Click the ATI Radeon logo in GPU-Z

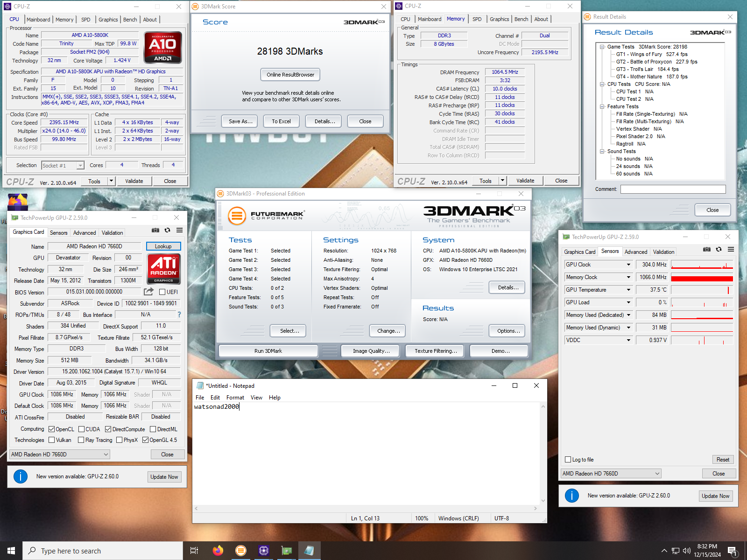163,269
